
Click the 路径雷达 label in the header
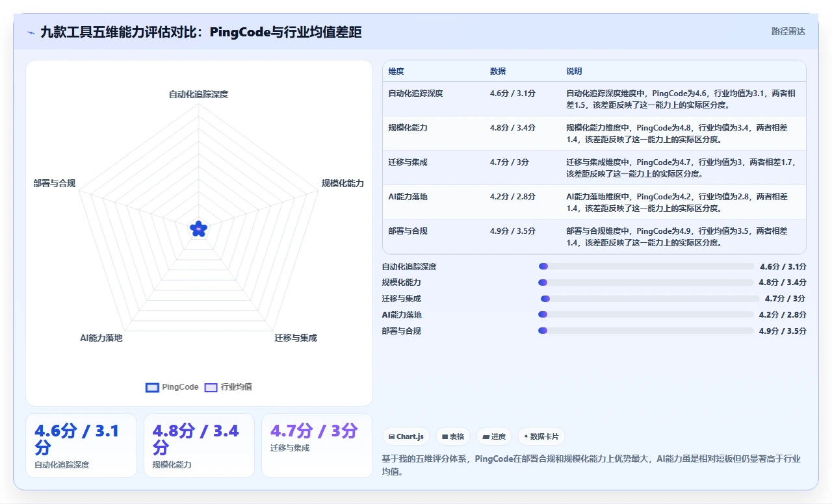pos(788,31)
